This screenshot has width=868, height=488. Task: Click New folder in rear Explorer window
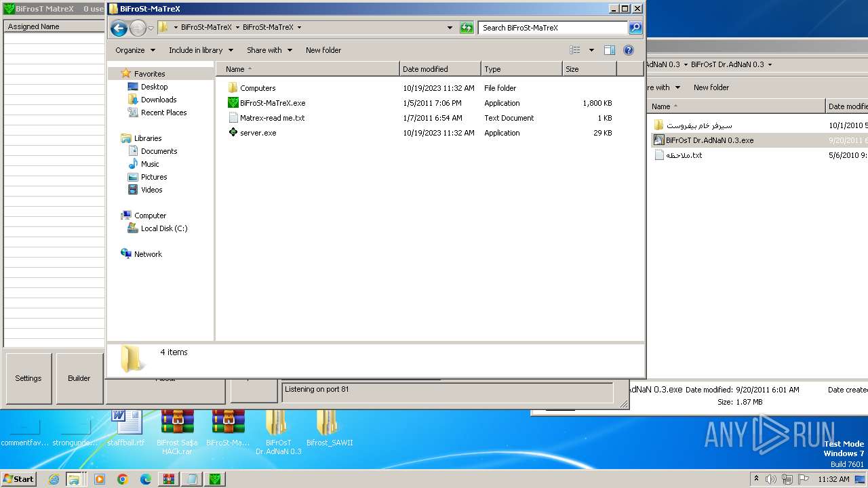tap(711, 87)
